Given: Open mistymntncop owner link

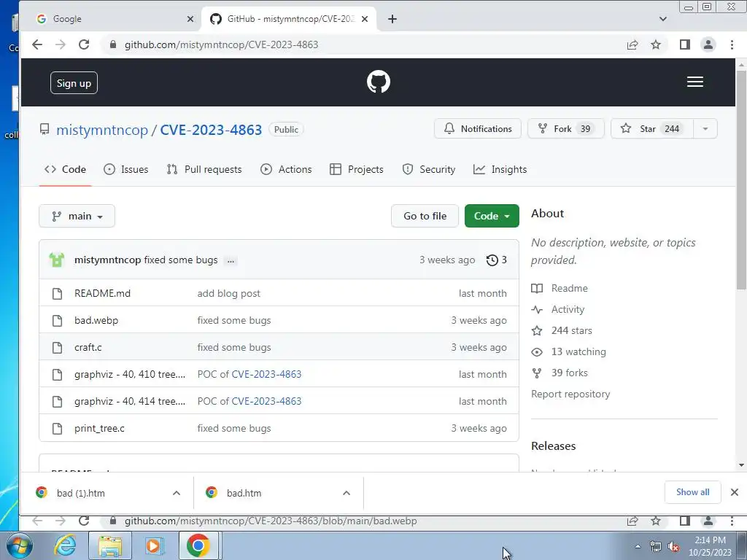Looking at the screenshot, I should tap(102, 130).
